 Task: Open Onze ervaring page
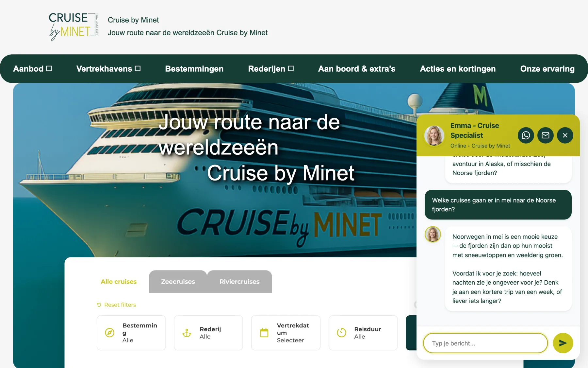pyautogui.click(x=547, y=69)
